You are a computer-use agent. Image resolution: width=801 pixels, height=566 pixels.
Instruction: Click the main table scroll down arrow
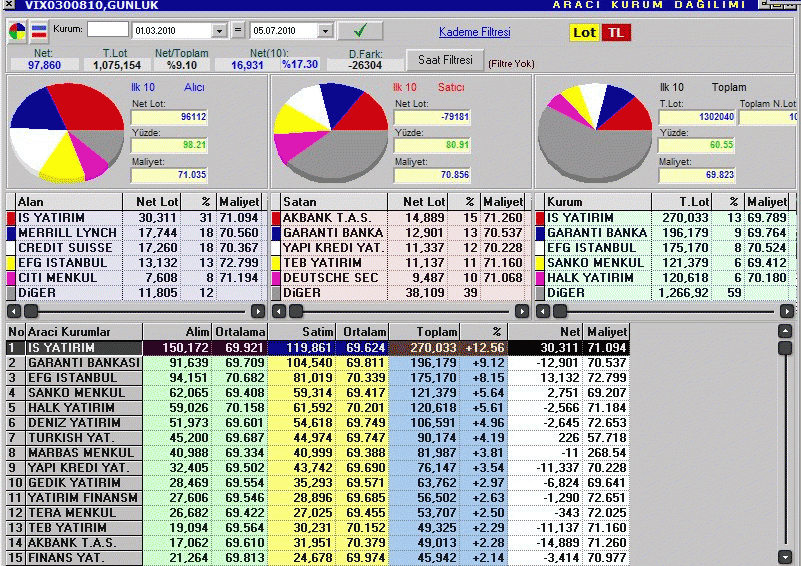[x=785, y=556]
